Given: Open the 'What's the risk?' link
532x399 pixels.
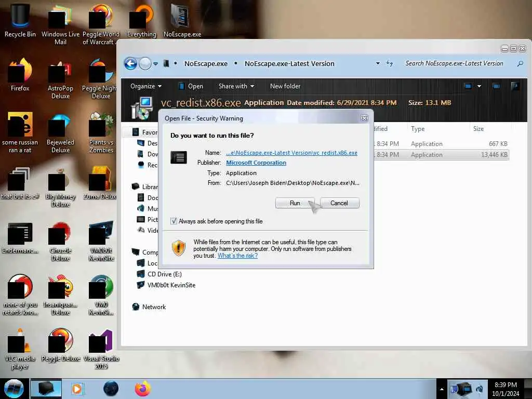Looking at the screenshot, I should point(237,256).
